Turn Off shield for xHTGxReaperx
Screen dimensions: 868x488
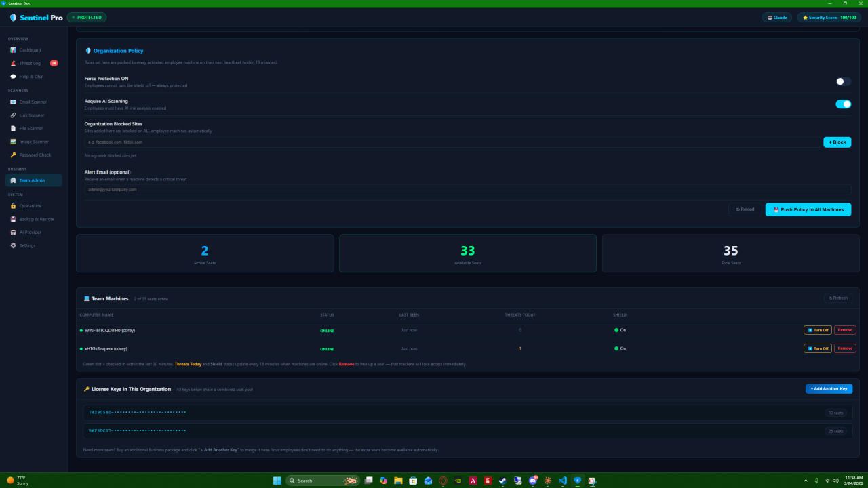coord(817,348)
